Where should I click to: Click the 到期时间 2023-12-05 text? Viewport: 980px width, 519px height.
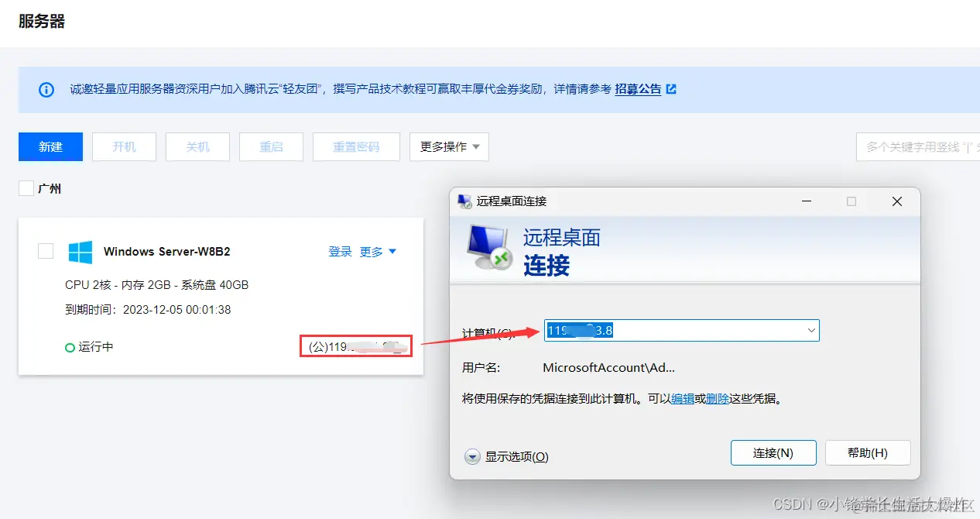click(148, 310)
